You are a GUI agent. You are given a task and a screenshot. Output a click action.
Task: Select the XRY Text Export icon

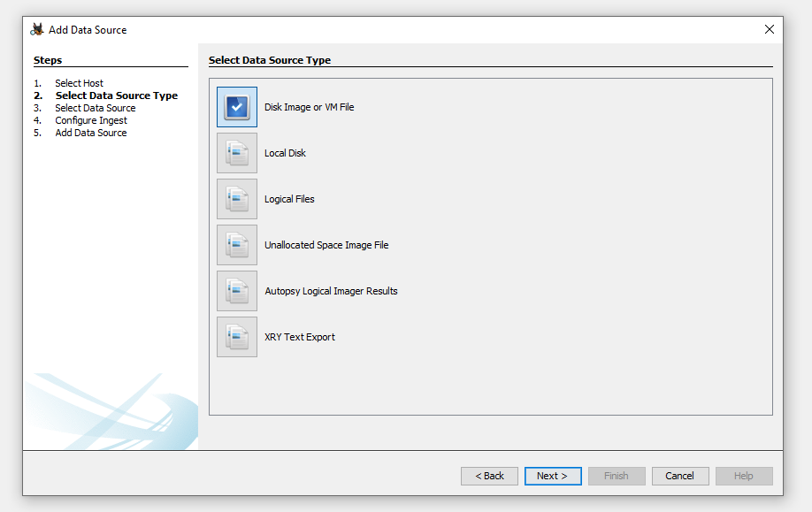pyautogui.click(x=237, y=337)
